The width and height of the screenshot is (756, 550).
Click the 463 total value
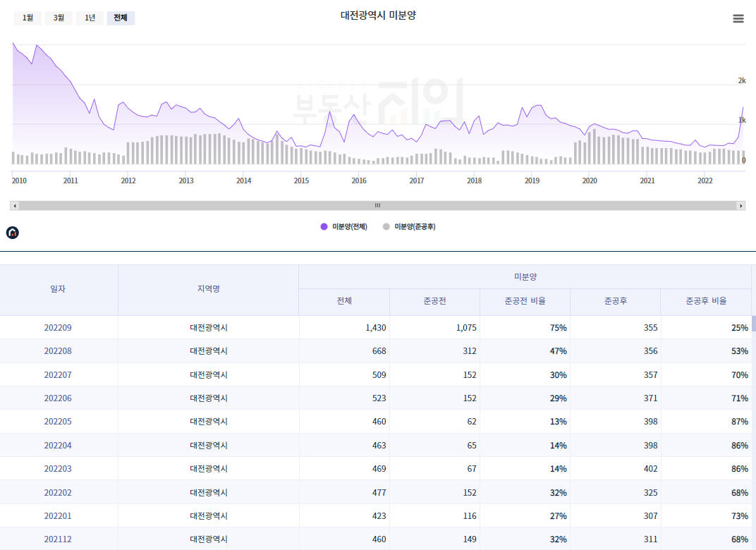[379, 446]
